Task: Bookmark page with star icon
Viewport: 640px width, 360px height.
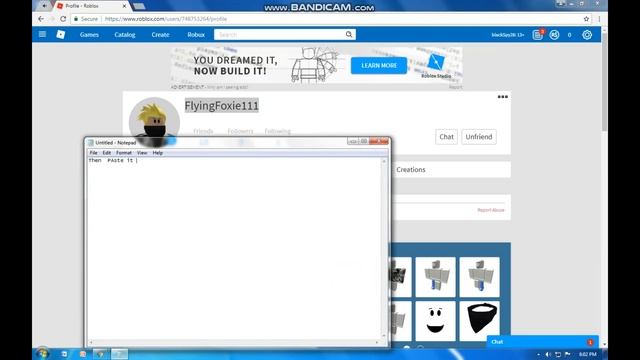Action: 586,19
